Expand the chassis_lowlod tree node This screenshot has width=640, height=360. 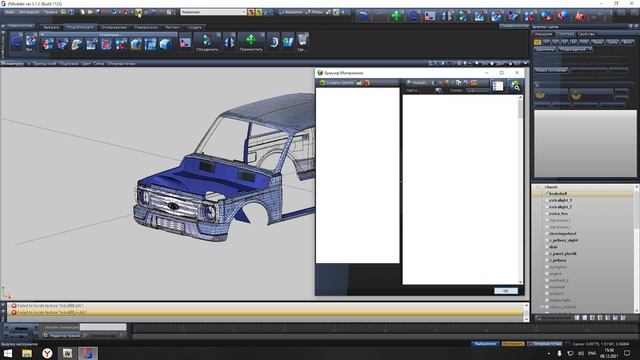pyautogui.click(x=542, y=307)
